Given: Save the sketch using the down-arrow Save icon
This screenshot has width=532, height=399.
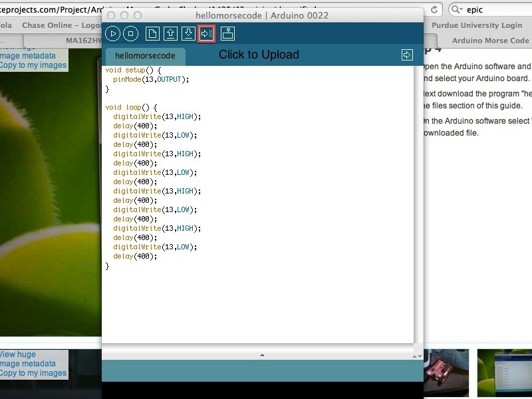Looking at the screenshot, I should [x=188, y=34].
